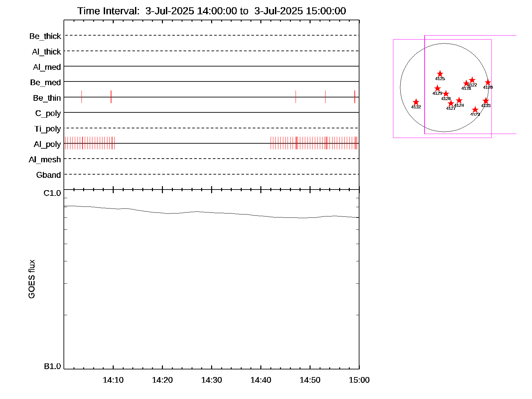Click the C1.0 flux level label
The width and height of the screenshot is (532, 399).
click(x=52, y=193)
